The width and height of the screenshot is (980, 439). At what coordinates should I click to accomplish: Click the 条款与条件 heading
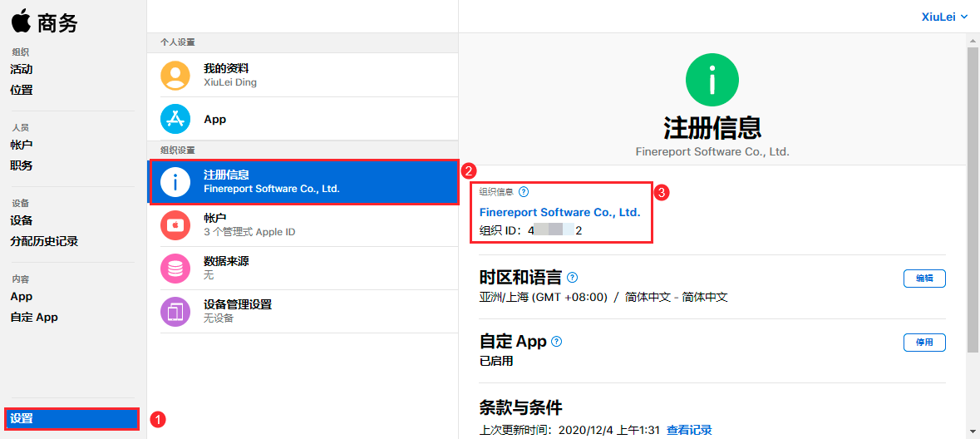tap(520, 407)
